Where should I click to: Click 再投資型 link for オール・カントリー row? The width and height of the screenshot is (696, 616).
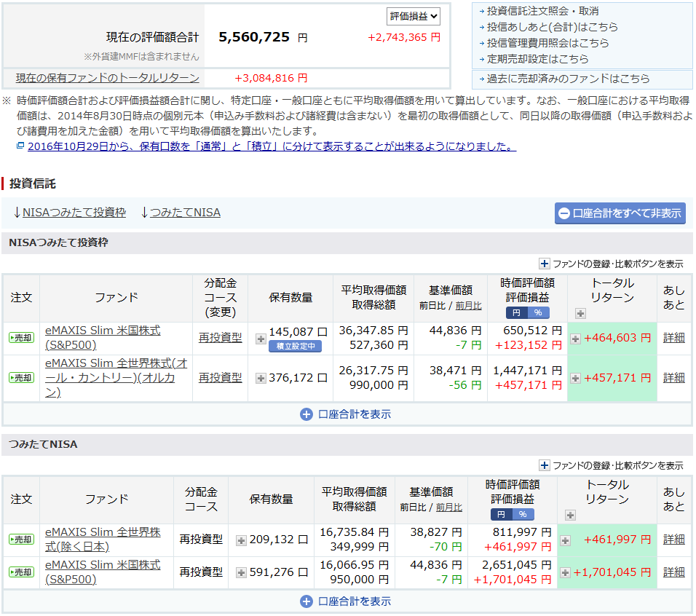tap(220, 378)
